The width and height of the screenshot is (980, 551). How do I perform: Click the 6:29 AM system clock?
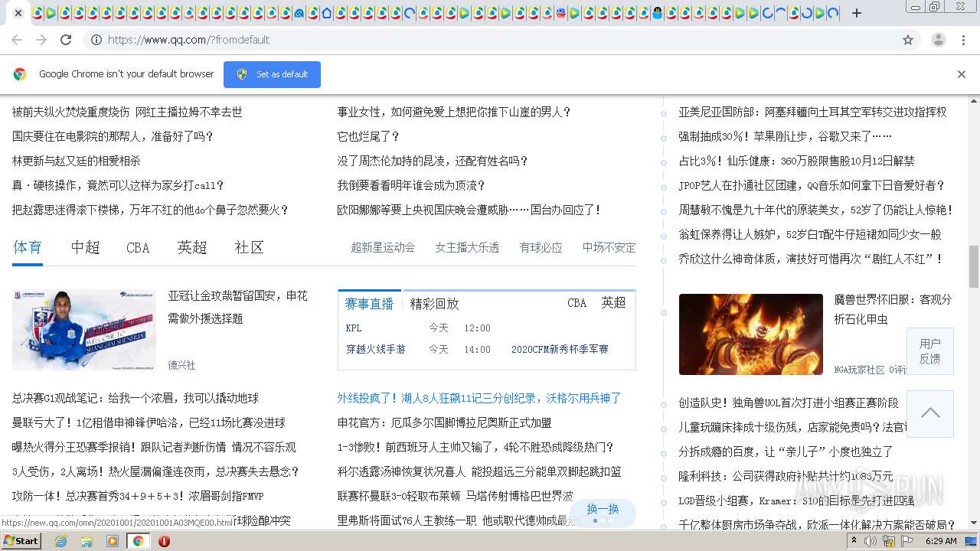click(941, 541)
